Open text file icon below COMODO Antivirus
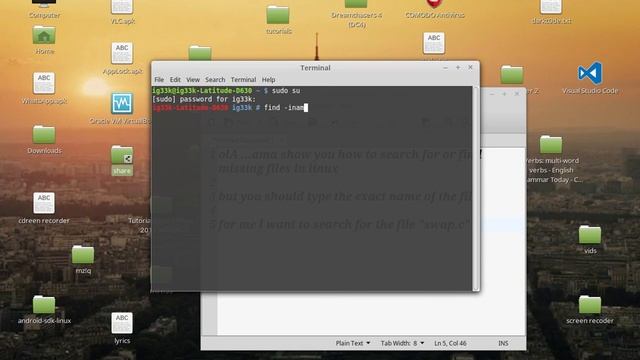The image size is (640, 360). click(x=434, y=43)
